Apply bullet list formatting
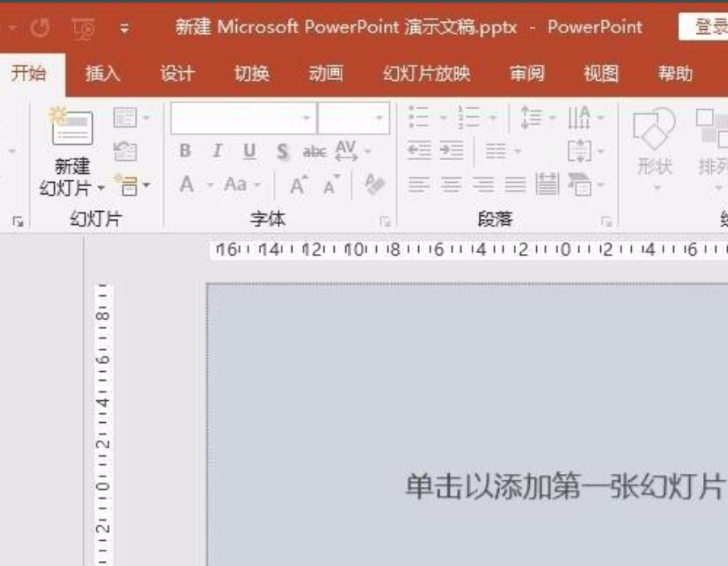This screenshot has height=566, width=728. [x=419, y=117]
